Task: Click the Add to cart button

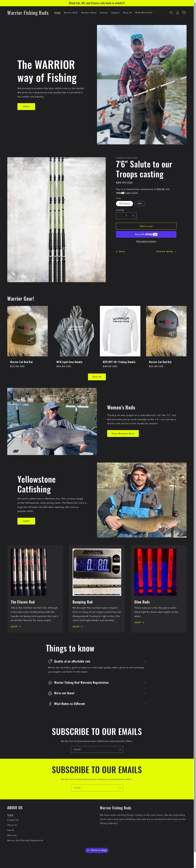Action: [x=146, y=226]
